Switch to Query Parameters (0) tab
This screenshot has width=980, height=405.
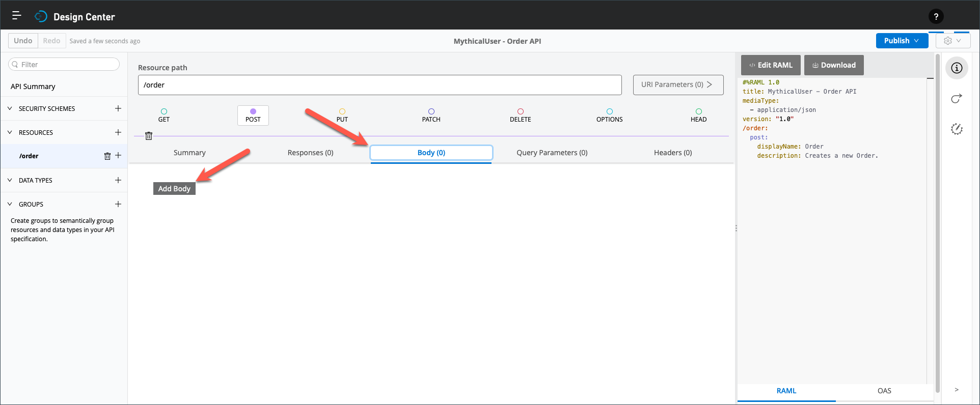[x=552, y=153]
